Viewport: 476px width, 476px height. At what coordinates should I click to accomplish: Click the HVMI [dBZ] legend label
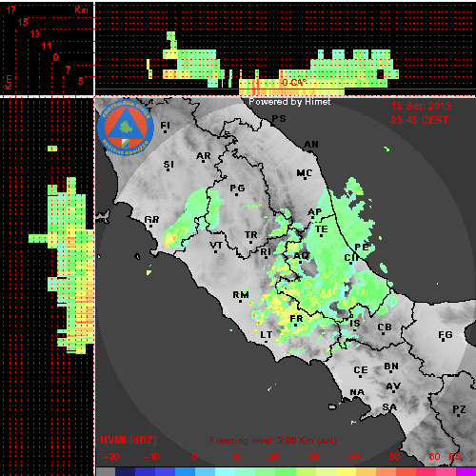(129, 440)
